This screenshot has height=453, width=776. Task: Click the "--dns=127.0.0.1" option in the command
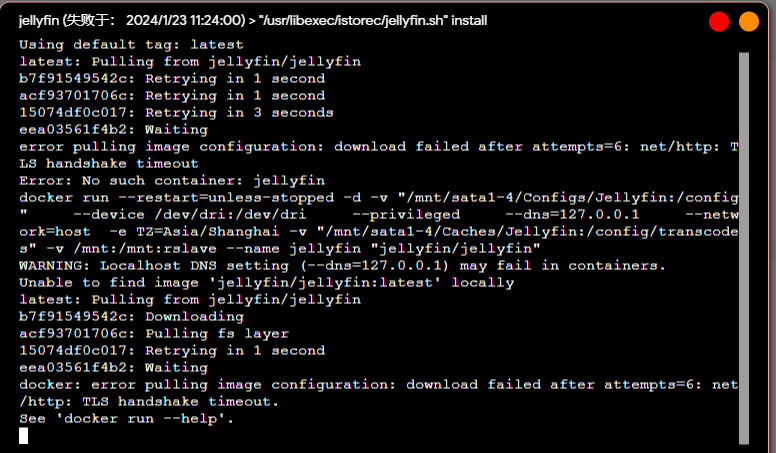(572, 214)
